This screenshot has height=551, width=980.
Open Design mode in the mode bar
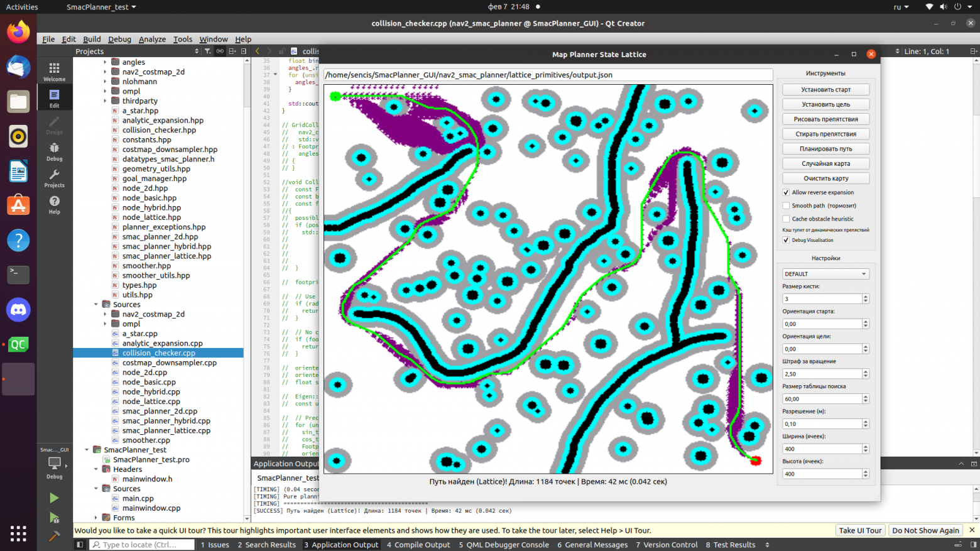(x=54, y=124)
